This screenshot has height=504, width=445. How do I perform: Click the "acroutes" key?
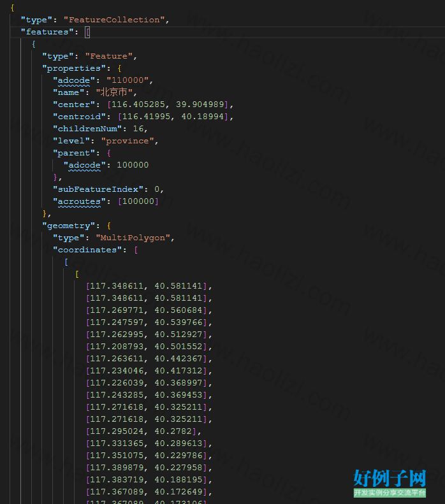pos(79,201)
